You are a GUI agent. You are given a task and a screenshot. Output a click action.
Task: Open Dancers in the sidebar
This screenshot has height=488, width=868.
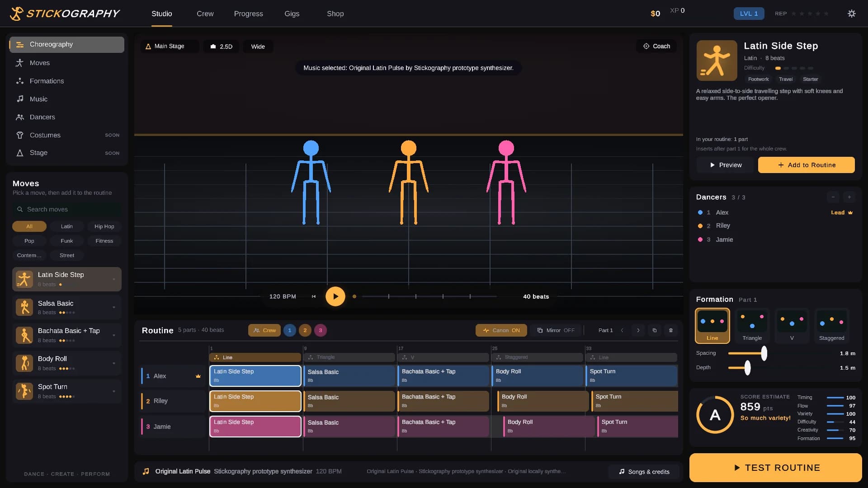[67, 117]
